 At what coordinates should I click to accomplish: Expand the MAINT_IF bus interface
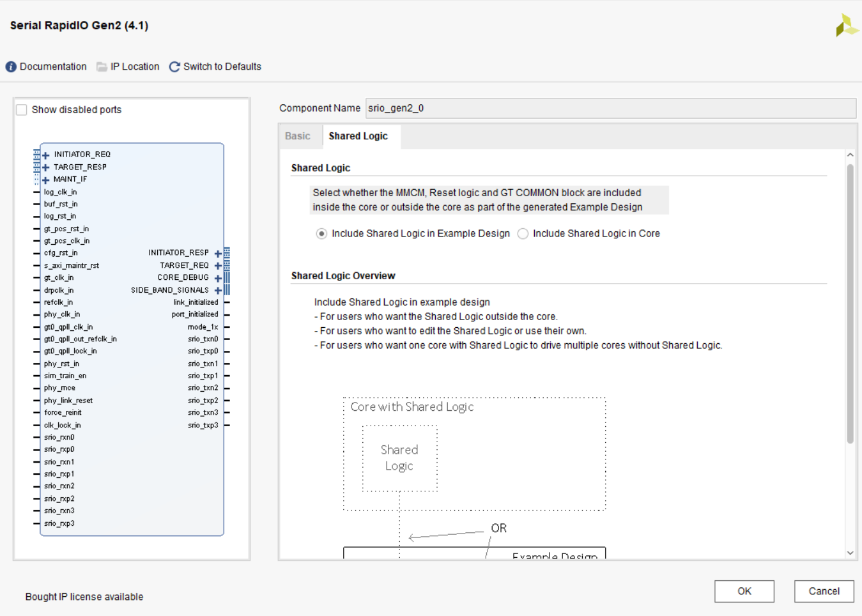(x=45, y=180)
